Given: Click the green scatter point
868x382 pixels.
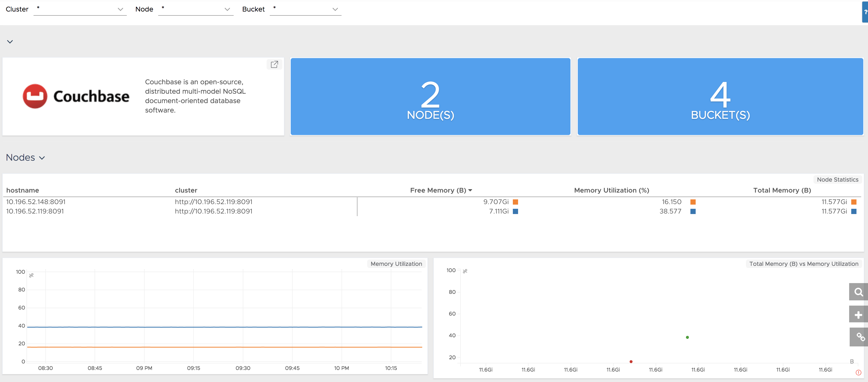Looking at the screenshot, I should pyautogui.click(x=687, y=337).
